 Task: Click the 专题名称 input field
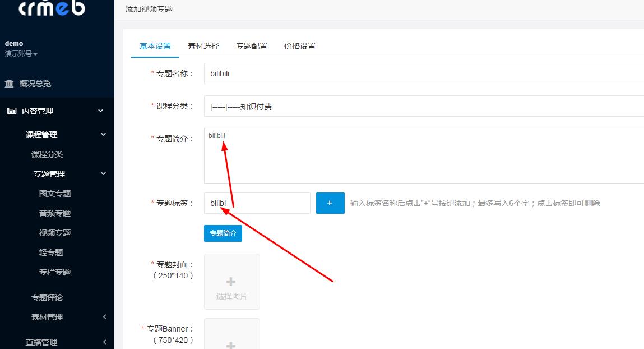(424, 74)
